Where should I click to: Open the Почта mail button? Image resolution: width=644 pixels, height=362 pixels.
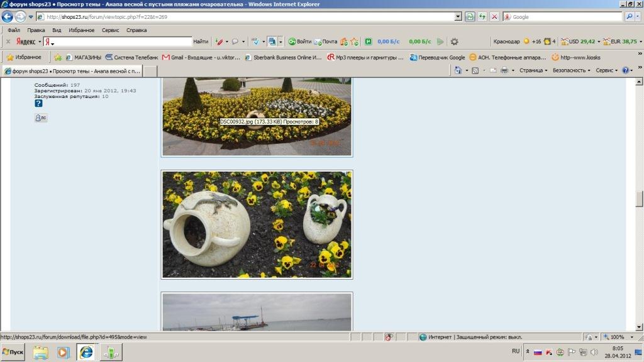pyautogui.click(x=326, y=41)
